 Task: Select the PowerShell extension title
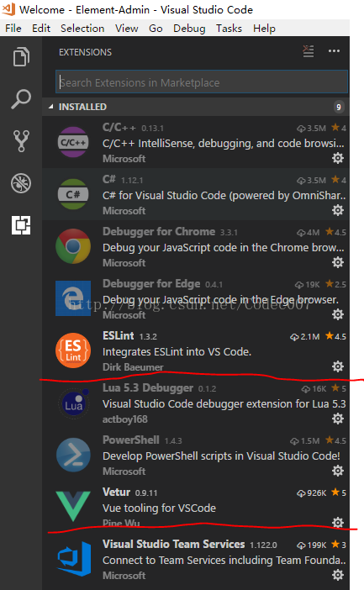pyautogui.click(x=131, y=440)
